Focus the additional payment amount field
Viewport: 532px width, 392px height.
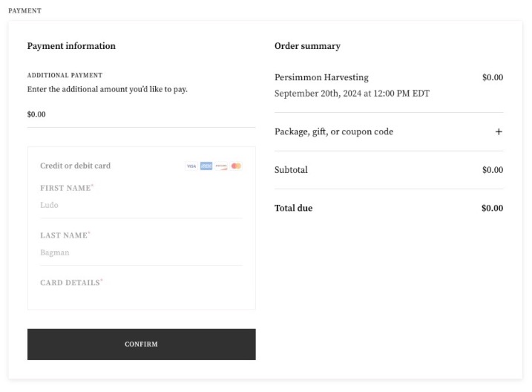coord(141,115)
